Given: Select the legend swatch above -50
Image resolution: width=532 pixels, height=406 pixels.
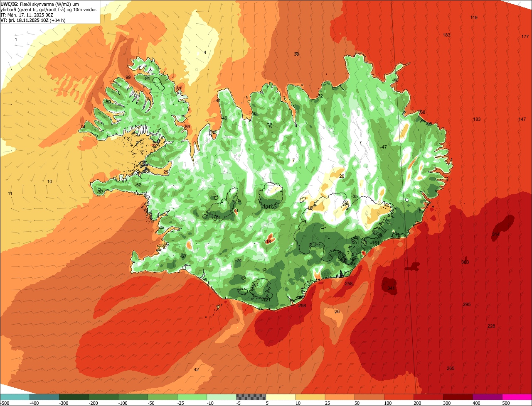Looking at the screenshot, I should tap(163, 397).
